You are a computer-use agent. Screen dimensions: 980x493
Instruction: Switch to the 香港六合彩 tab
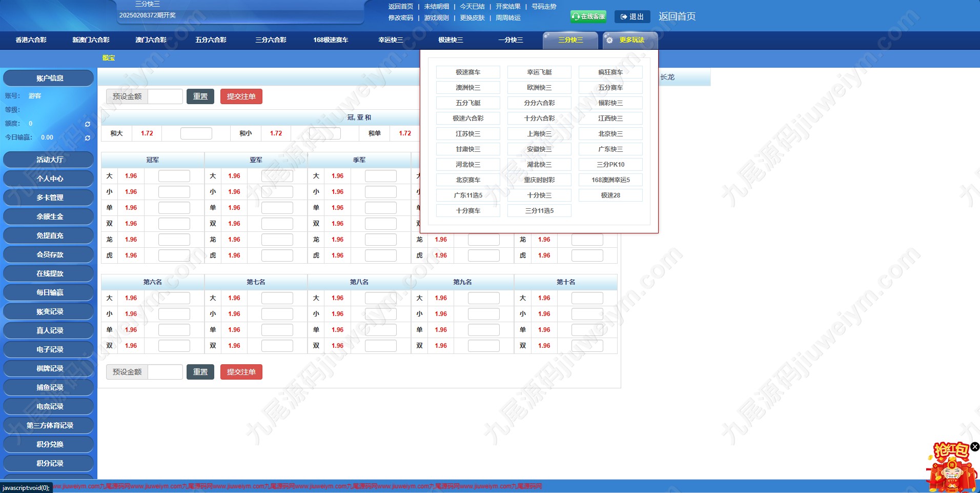31,40
